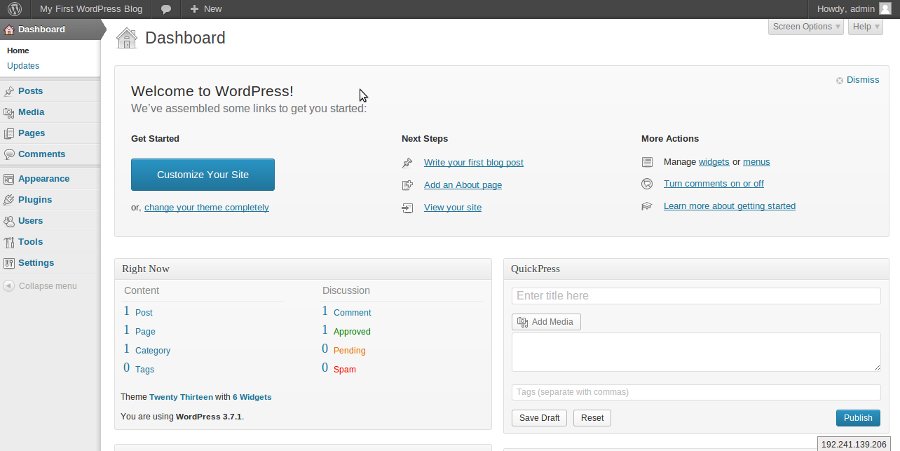Click the Plugins plug icon in sidebar
This screenshot has width=900, height=451.
coord(9,200)
